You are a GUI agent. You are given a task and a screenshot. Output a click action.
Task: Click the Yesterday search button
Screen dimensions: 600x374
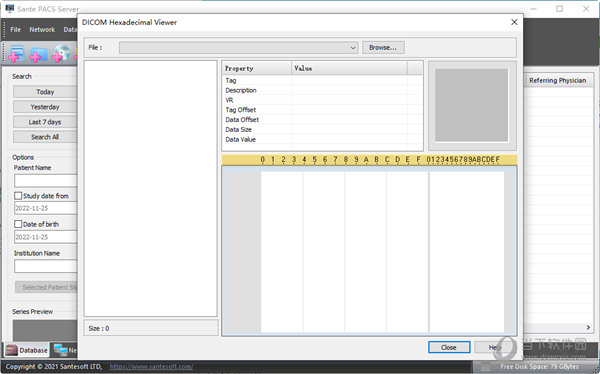point(45,107)
